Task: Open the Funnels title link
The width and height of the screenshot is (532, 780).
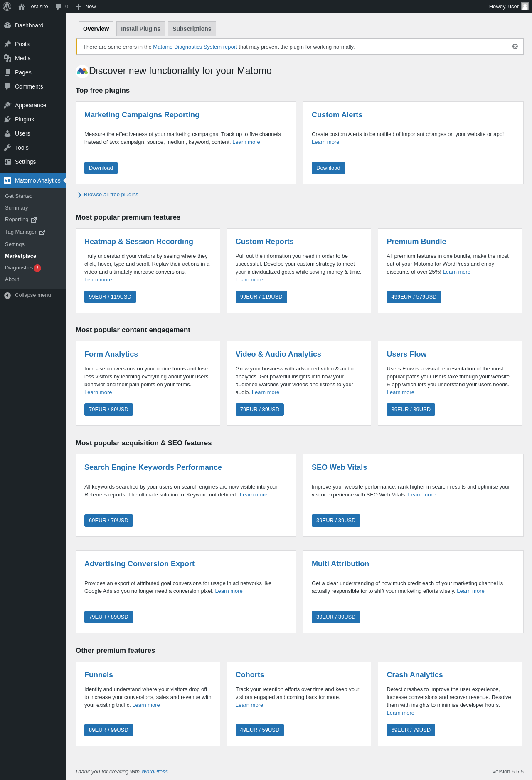Action: tap(99, 675)
